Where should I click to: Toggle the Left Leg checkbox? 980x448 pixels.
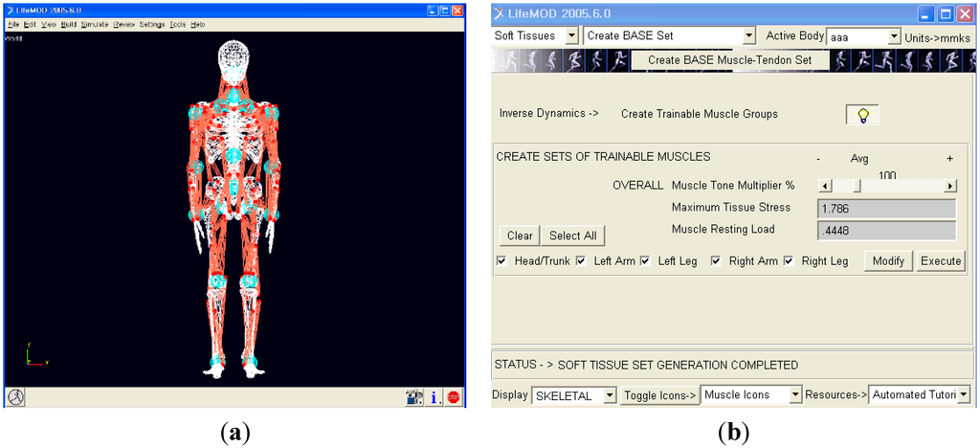[645, 261]
